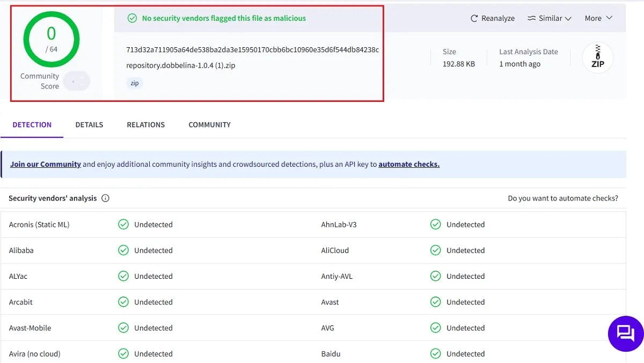Click the ZIP file type icon
This screenshot has height=363, width=644.
pyautogui.click(x=597, y=58)
